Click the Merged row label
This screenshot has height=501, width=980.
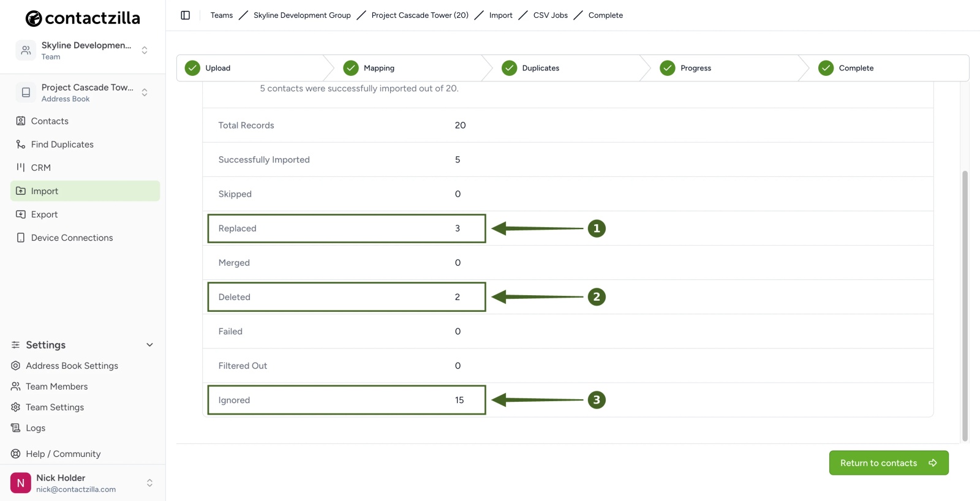click(234, 263)
